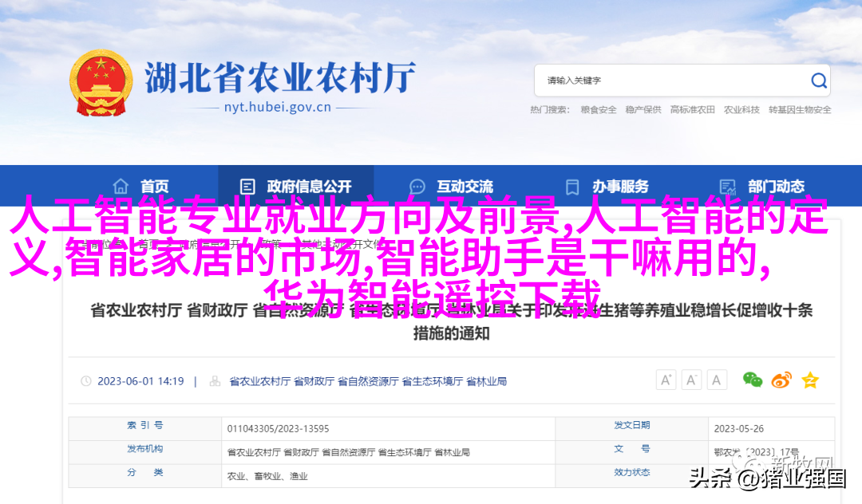Viewport: 862px width, 504px height.
Task: Click the 索引号 table label
Action: [145, 425]
